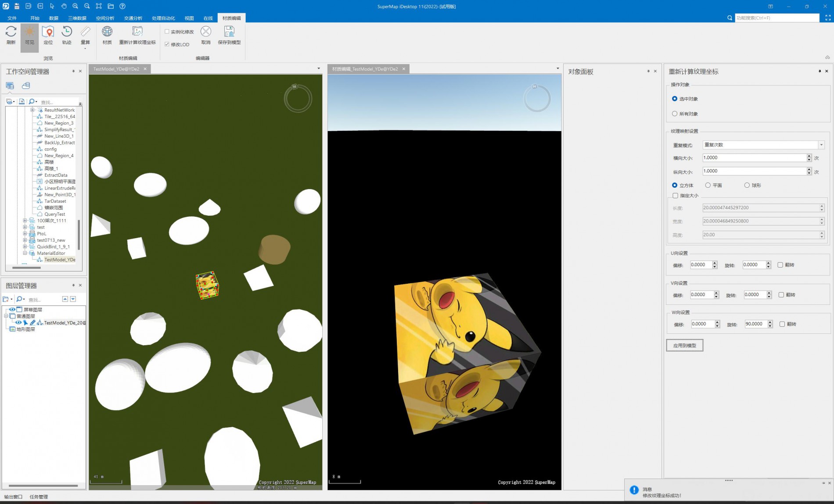834x504 pixels.
Task: Click the save disk icon in title bar
Action: click(x=17, y=6)
